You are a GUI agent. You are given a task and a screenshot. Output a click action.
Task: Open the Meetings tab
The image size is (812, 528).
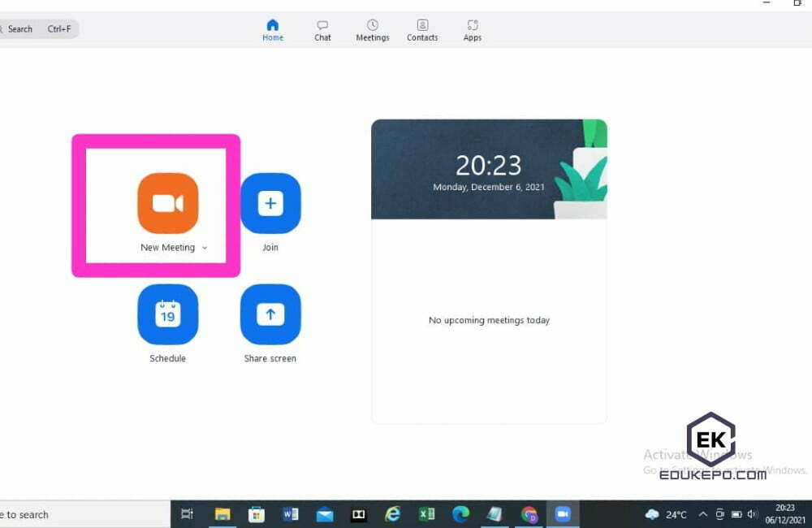[373, 29]
